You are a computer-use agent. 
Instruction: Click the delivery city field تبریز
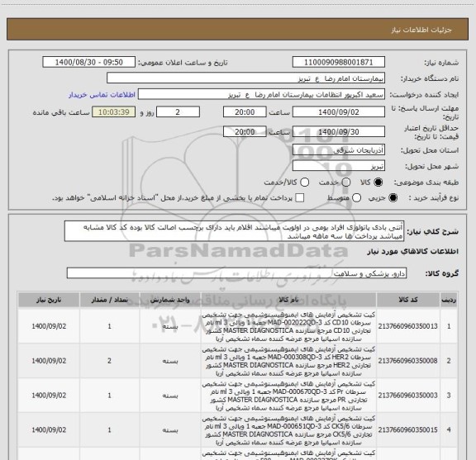click(339, 166)
